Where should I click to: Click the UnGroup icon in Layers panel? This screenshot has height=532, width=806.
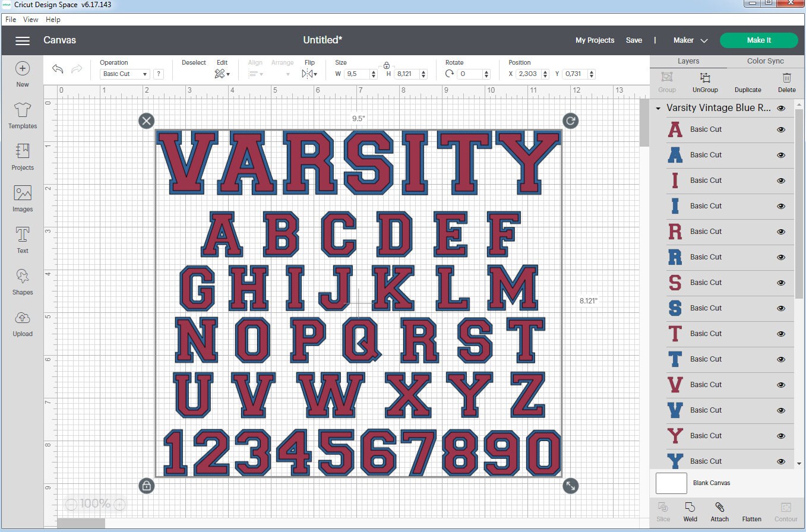704,82
